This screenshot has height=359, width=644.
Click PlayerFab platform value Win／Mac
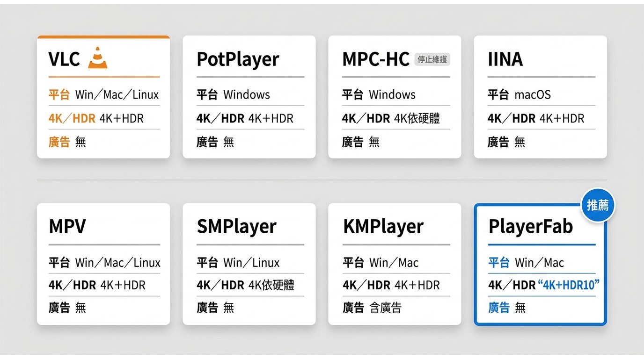pyautogui.click(x=539, y=263)
